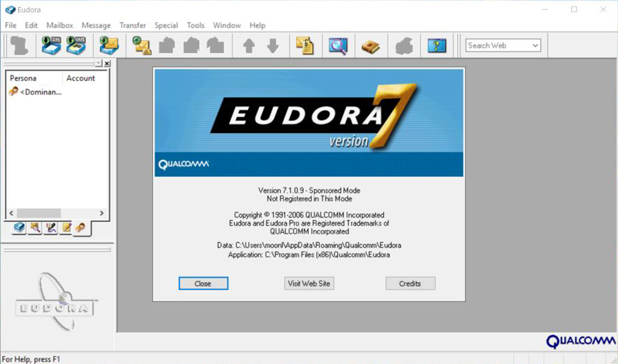Viewport: 618px width, 364px height.
Task: Open the In mailbox toolbar icon
Action: 51,45
